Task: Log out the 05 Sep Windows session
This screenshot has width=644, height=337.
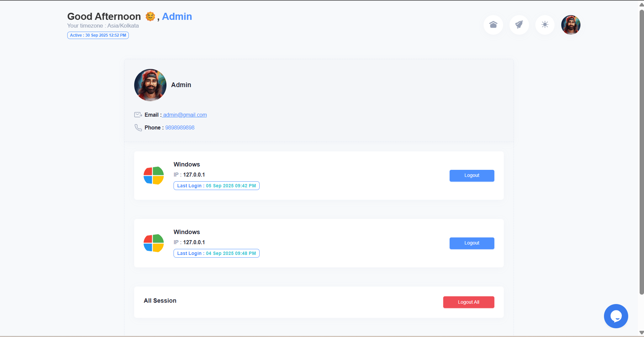Action: [471, 176]
